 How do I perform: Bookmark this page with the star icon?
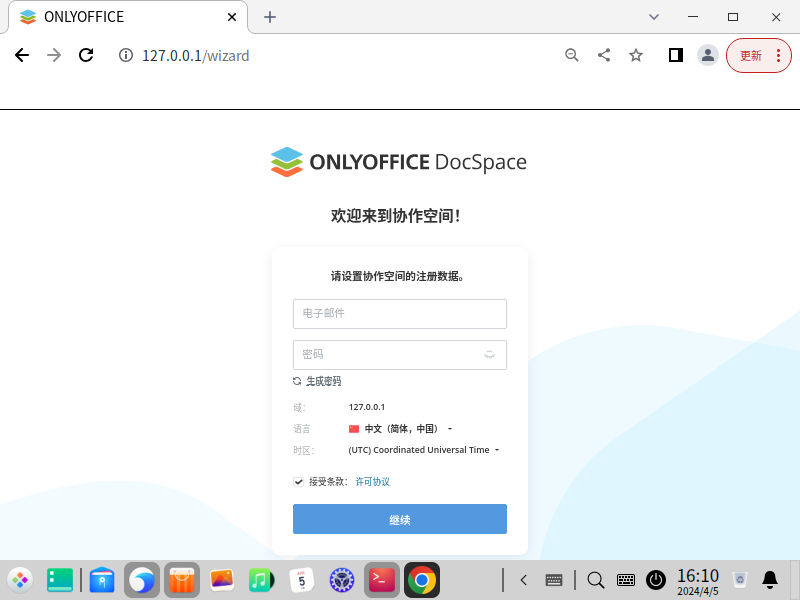pos(636,55)
